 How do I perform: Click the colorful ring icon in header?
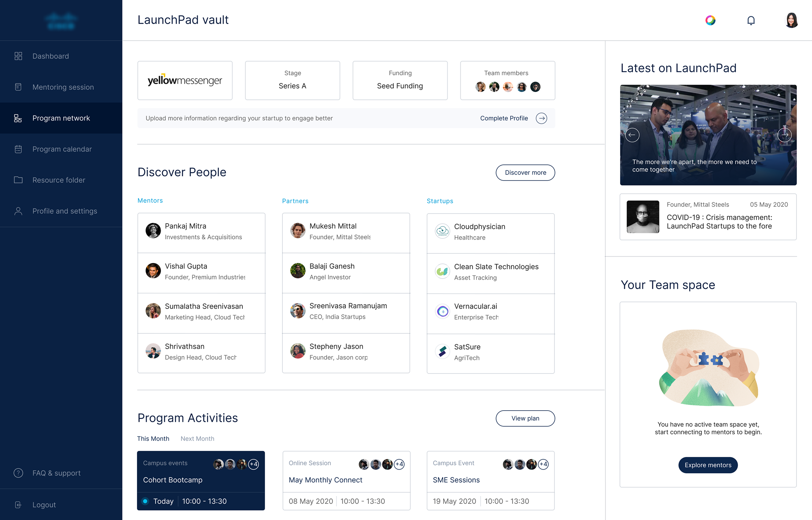click(710, 20)
